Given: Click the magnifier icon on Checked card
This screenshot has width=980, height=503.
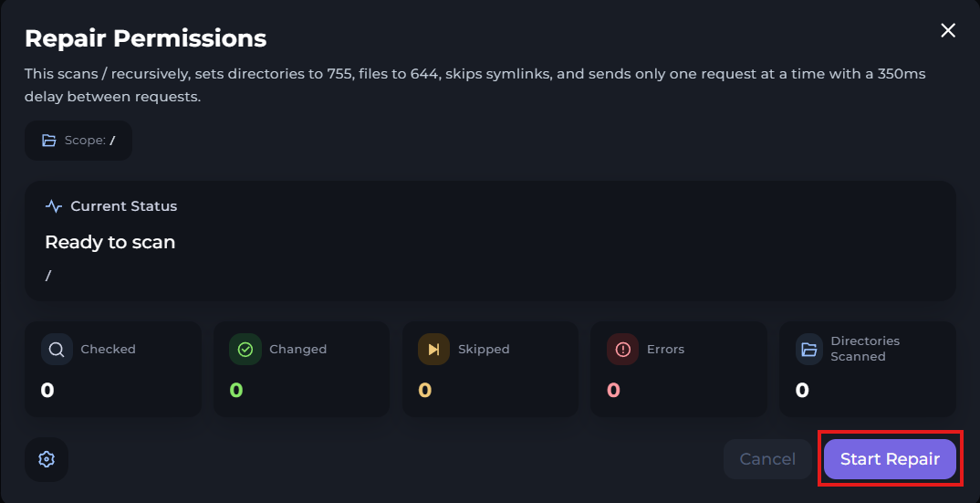Looking at the screenshot, I should [x=57, y=349].
